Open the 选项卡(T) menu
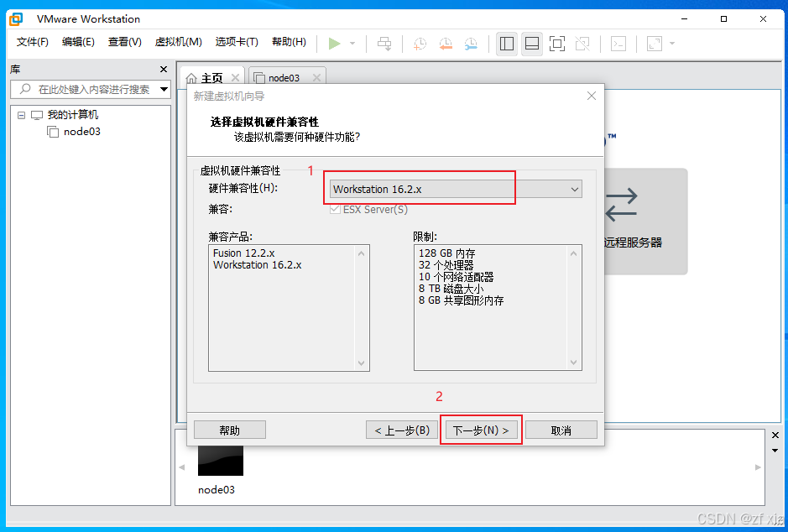This screenshot has height=532, width=788. point(237,42)
